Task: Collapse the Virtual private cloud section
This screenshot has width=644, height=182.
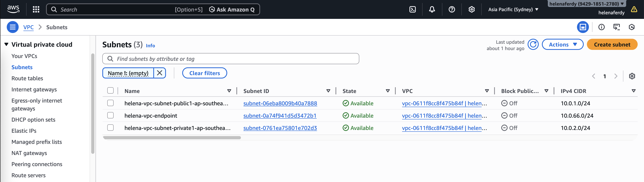Action: pyautogui.click(x=7, y=44)
